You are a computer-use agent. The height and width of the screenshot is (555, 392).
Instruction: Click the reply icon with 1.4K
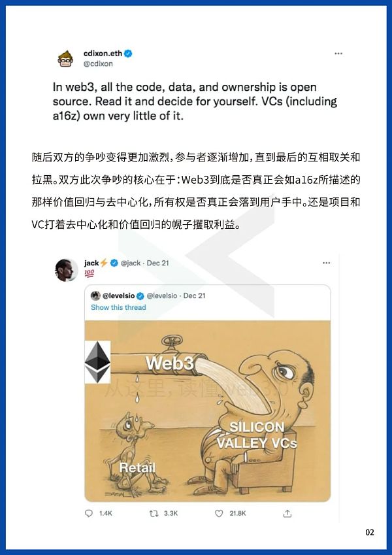pyautogui.click(x=89, y=513)
